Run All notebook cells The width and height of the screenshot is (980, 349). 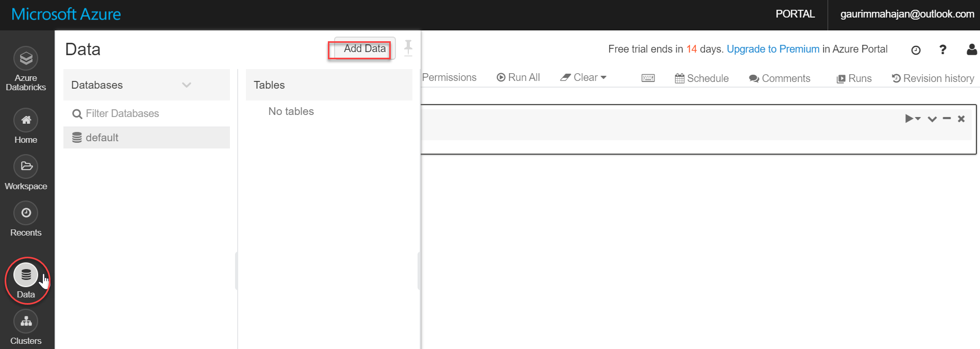pos(518,77)
